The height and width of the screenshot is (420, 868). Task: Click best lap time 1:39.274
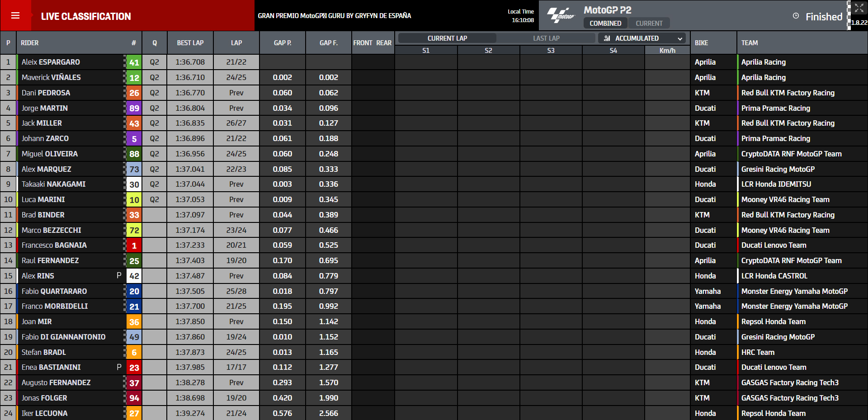(x=190, y=413)
